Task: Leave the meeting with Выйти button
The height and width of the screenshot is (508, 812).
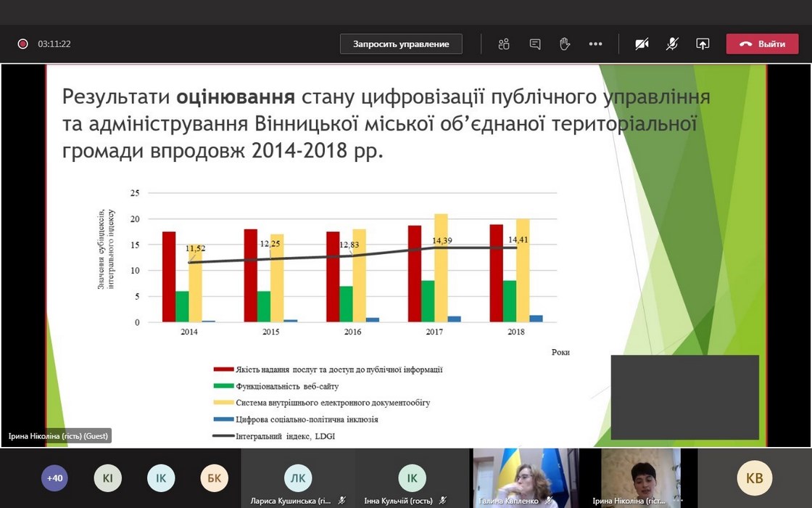Action: [x=762, y=44]
